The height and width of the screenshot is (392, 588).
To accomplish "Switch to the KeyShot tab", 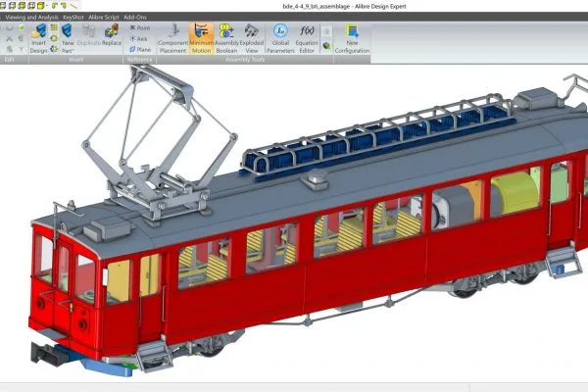I will (x=73, y=18).
